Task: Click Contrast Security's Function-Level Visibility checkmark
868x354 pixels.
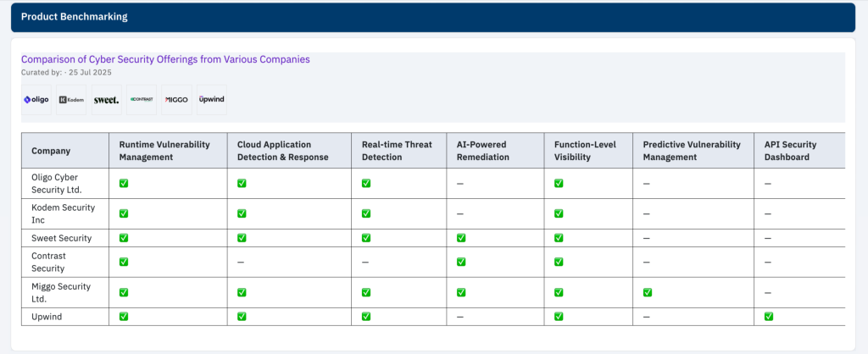Action: [559, 262]
